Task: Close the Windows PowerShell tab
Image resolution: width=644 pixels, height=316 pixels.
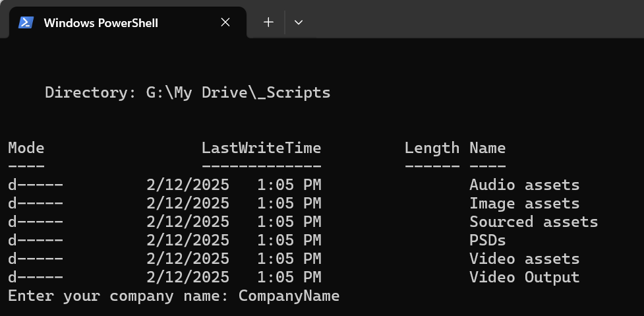Action: point(225,22)
